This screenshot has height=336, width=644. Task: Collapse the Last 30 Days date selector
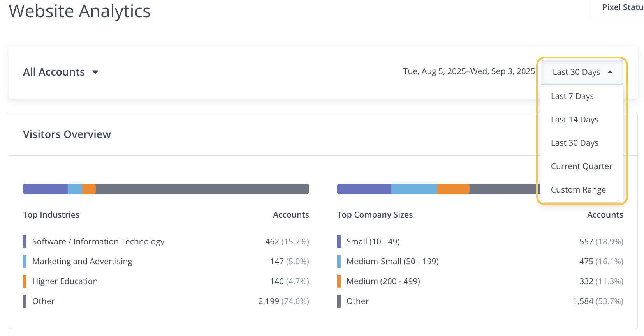[582, 72]
